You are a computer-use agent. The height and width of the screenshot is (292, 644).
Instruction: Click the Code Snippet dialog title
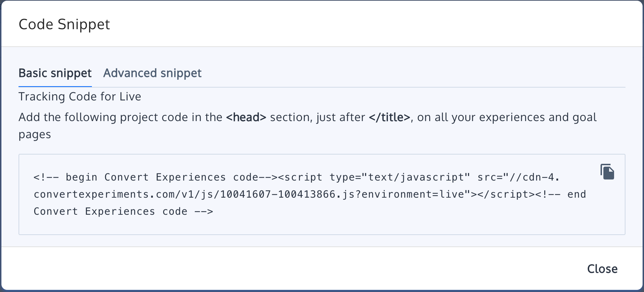64,24
